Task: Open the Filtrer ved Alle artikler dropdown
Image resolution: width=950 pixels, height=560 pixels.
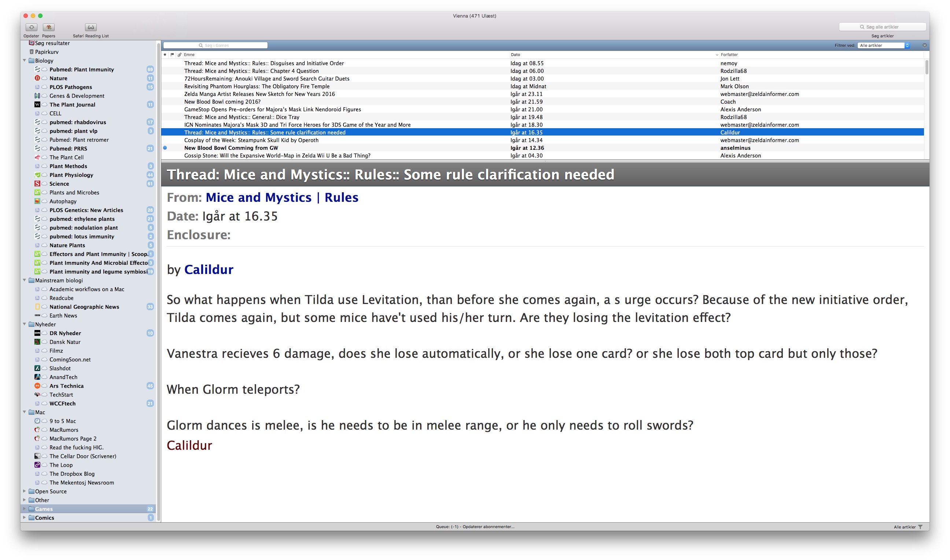Action: tap(884, 45)
